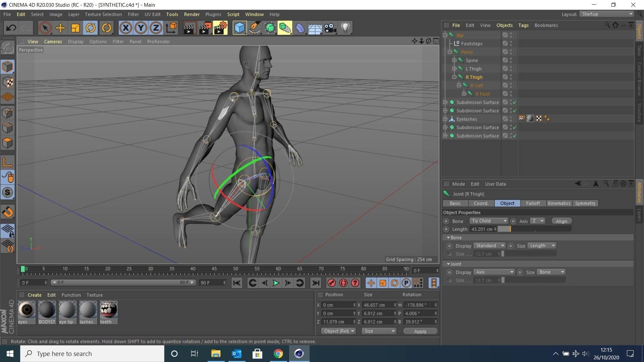644x362 pixels.
Task: Open the Render menu
Action: pos(192,14)
